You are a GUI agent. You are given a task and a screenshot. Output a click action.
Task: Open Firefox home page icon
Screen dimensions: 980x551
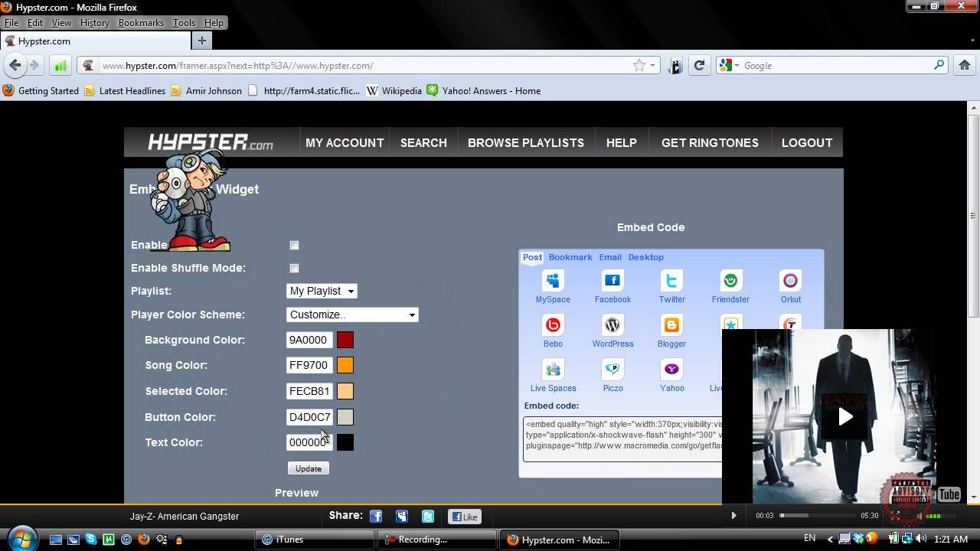[965, 65]
